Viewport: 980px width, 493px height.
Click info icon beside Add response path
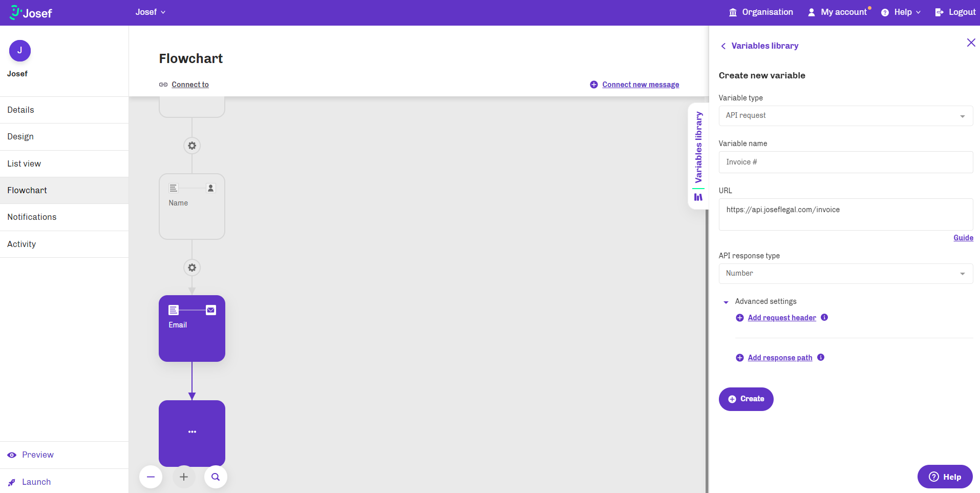tap(821, 357)
